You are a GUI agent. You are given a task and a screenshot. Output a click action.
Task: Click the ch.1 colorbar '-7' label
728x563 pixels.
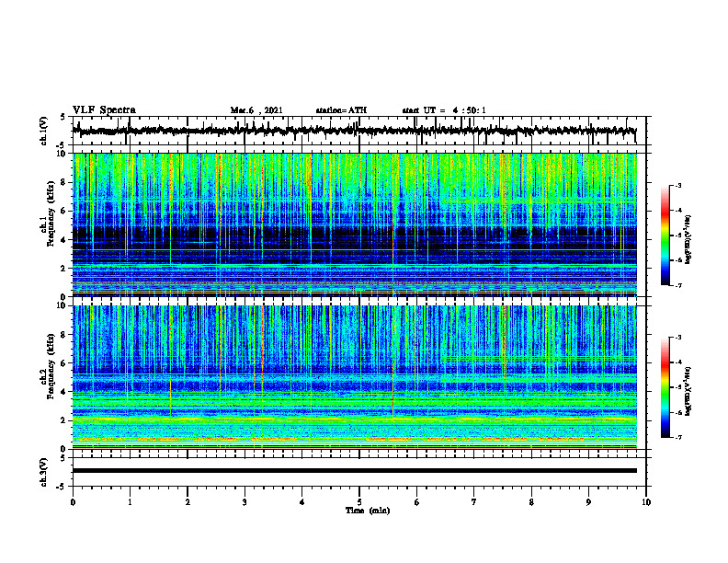point(677,285)
